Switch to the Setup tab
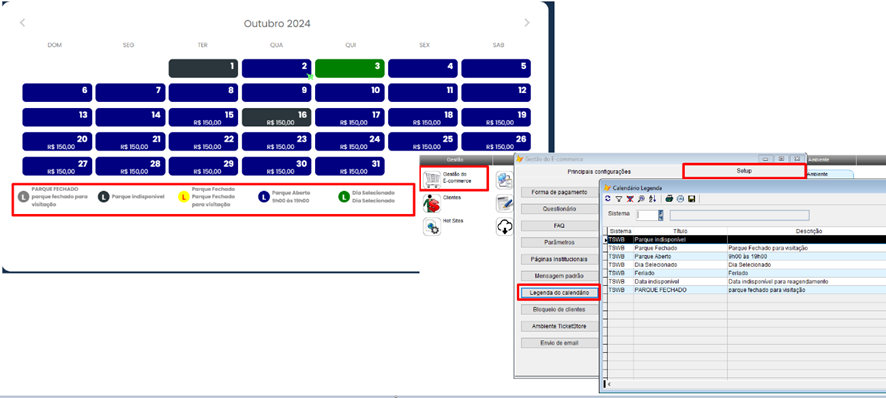 click(x=744, y=171)
